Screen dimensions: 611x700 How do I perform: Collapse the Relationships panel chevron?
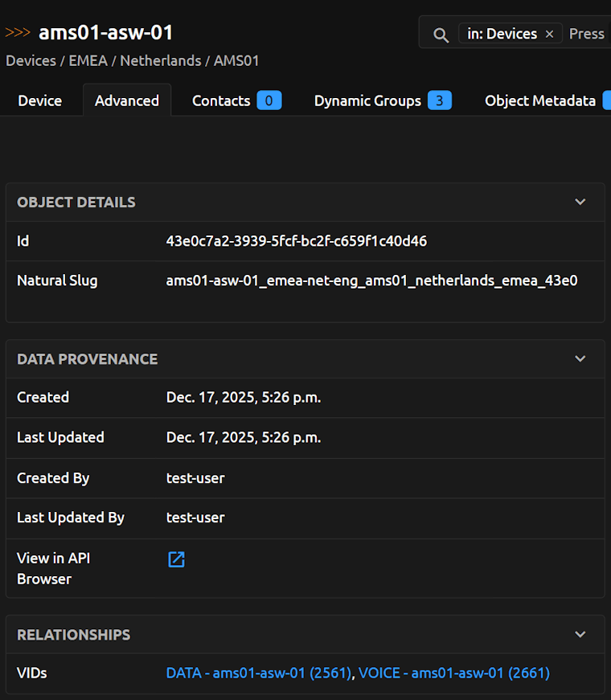[580, 634]
